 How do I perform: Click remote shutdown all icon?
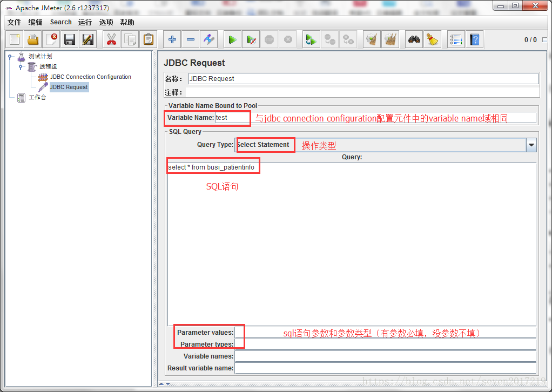tap(348, 39)
